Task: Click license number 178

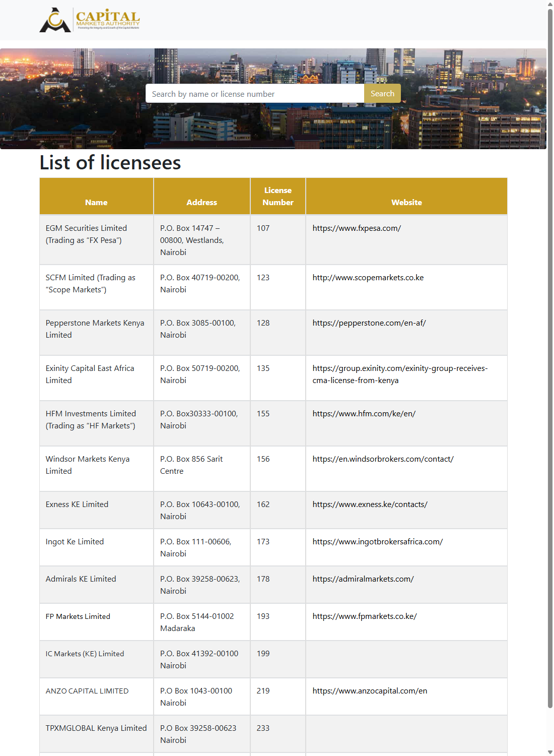Action: [263, 579]
